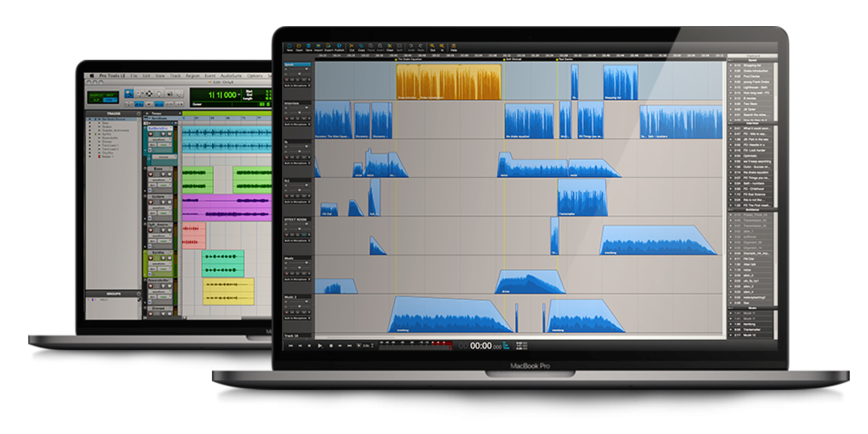
Task: Click the Copy toolbar icon
Action: (x=361, y=47)
